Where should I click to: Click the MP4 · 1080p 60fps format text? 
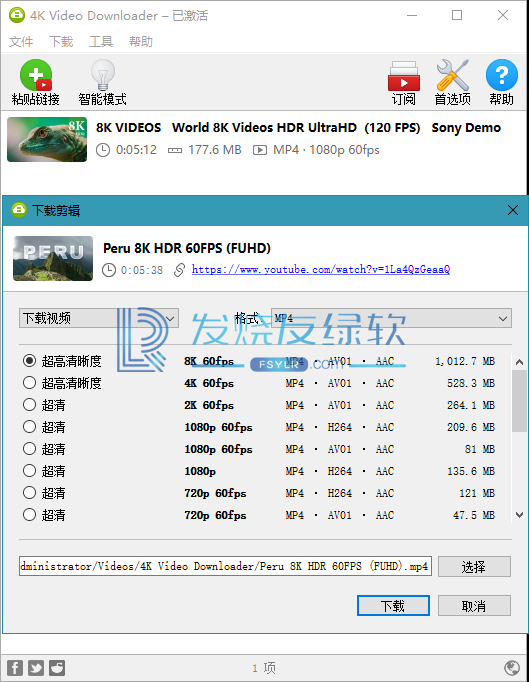[326, 150]
